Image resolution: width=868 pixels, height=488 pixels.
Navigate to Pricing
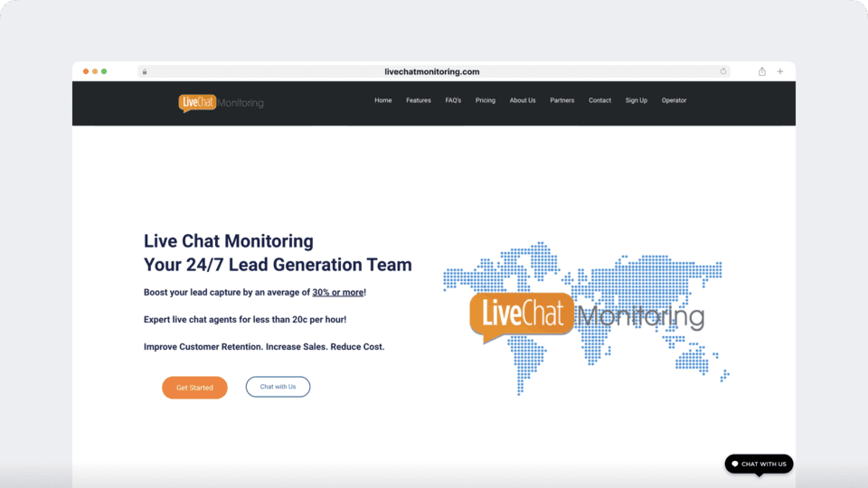(x=486, y=100)
